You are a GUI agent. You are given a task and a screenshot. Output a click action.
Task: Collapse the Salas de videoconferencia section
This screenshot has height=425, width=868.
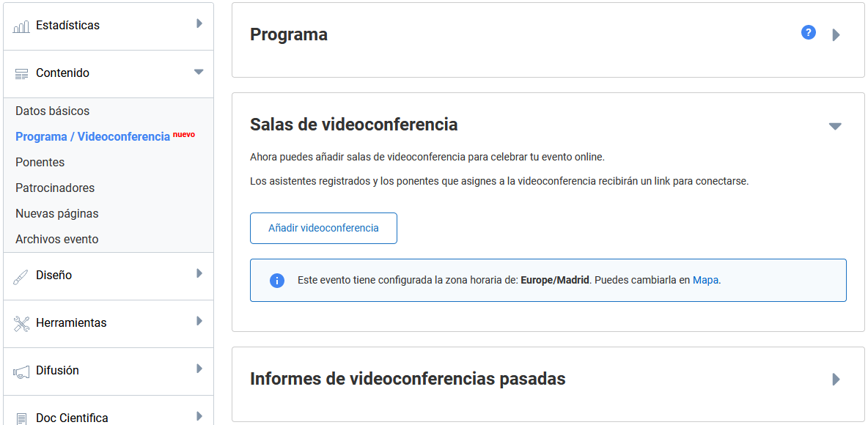[x=834, y=126]
